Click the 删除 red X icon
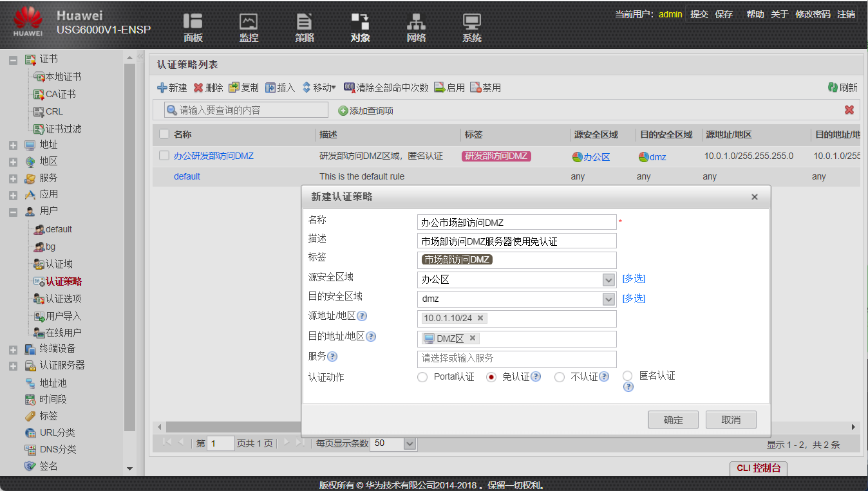 click(198, 88)
